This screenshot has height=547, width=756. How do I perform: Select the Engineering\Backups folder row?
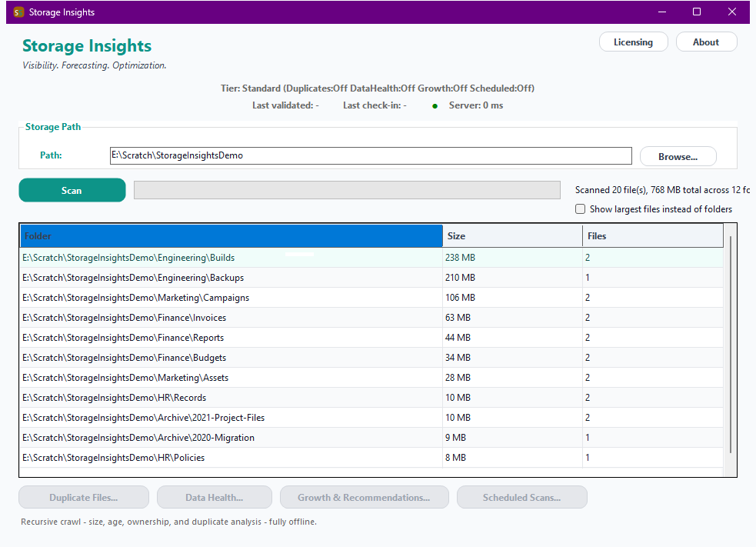click(371, 278)
